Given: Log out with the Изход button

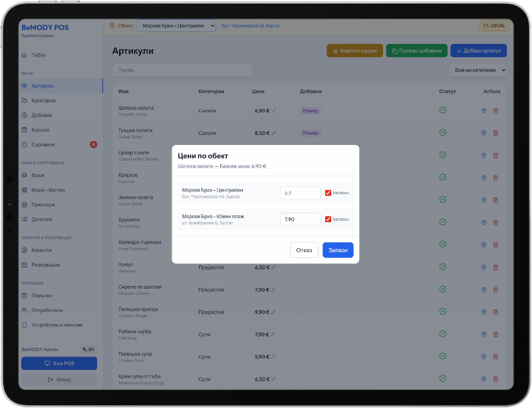Looking at the screenshot, I should click(59, 380).
